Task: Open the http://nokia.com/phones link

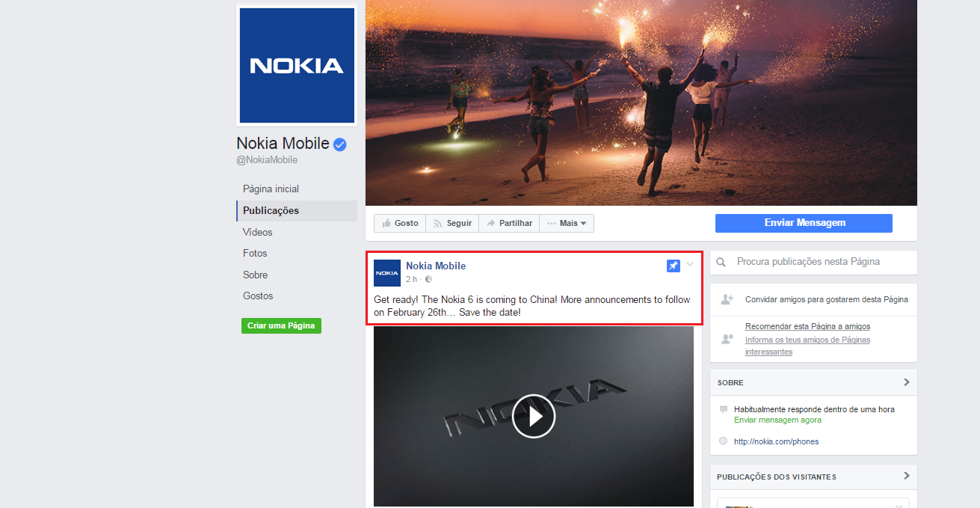Action: (776, 441)
